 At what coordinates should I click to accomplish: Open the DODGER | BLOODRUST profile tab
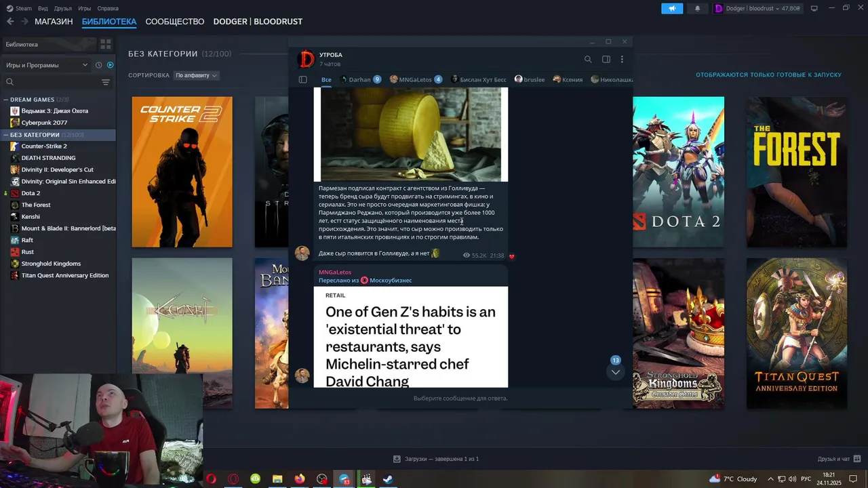(x=258, y=22)
